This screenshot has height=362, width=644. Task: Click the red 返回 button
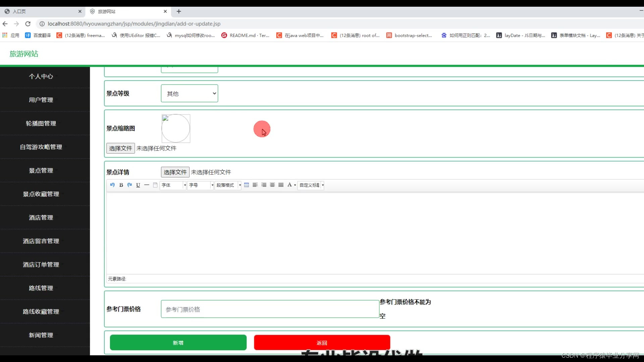(322, 343)
